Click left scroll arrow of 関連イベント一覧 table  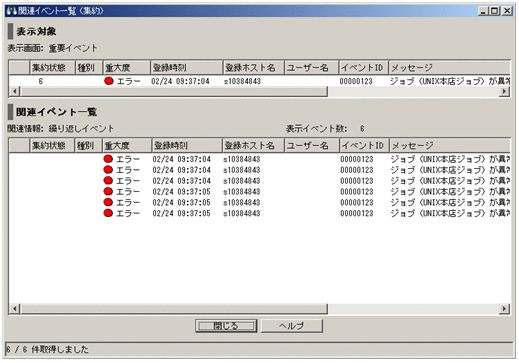pyautogui.click(x=14, y=309)
